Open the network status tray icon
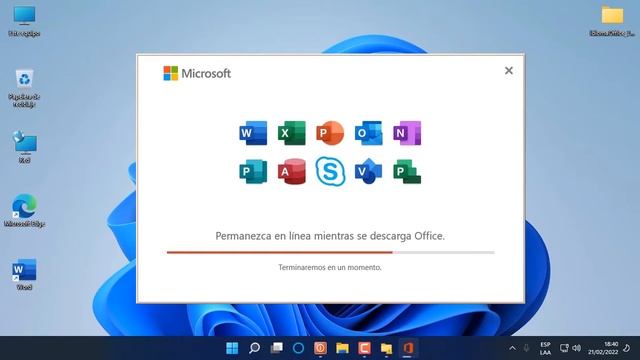 [564, 348]
